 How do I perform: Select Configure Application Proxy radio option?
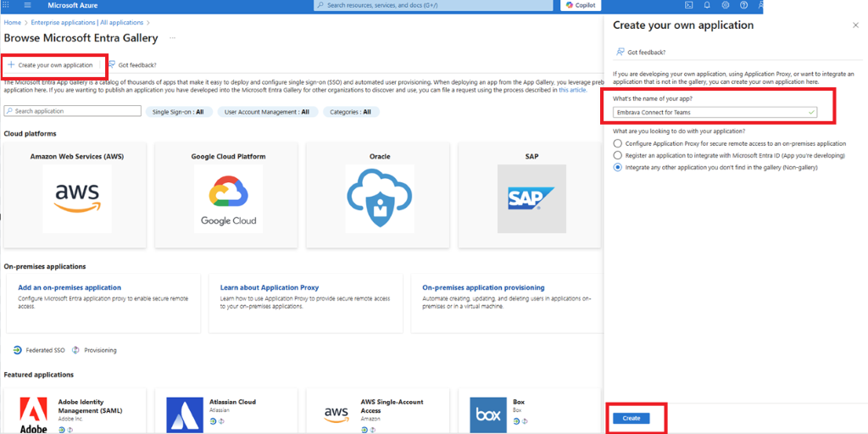click(x=618, y=142)
